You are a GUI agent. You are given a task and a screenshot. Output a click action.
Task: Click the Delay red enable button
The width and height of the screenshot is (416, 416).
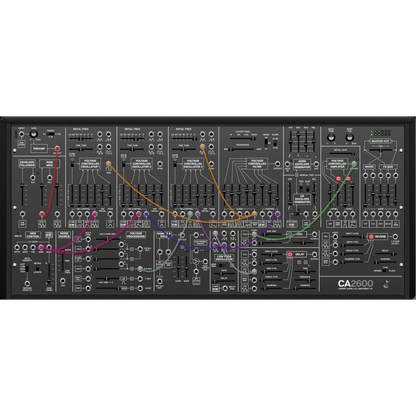click(290, 254)
